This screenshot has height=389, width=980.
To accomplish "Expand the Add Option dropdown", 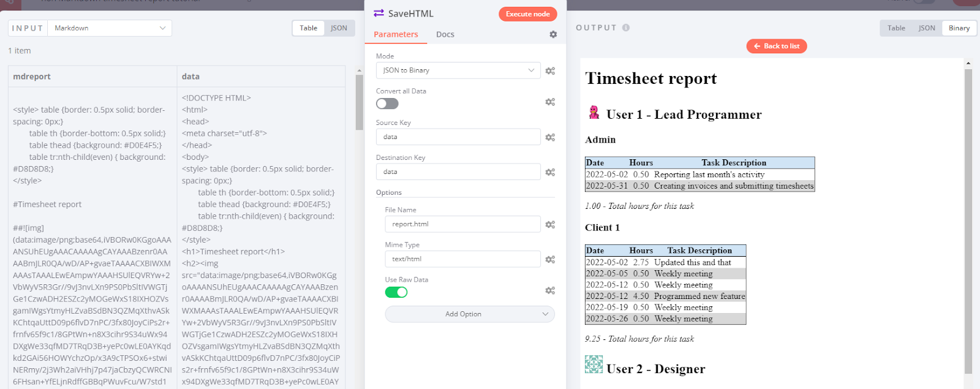I will click(x=470, y=314).
